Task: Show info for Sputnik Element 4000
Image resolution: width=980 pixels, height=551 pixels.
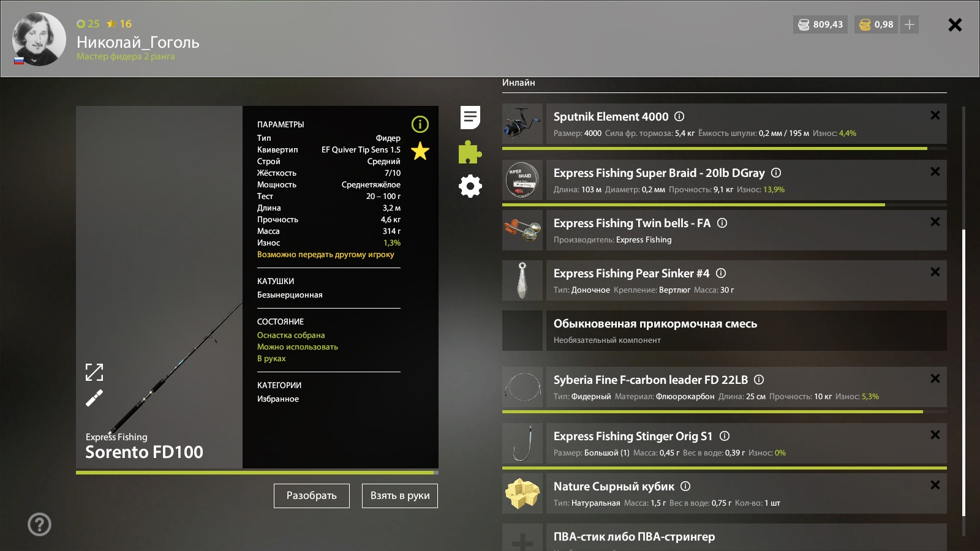Action: [679, 116]
